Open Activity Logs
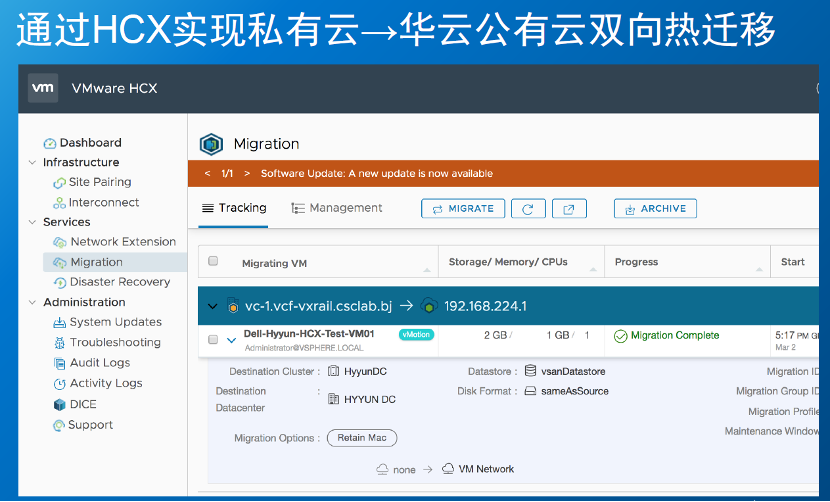This screenshot has width=830, height=502. (x=106, y=383)
